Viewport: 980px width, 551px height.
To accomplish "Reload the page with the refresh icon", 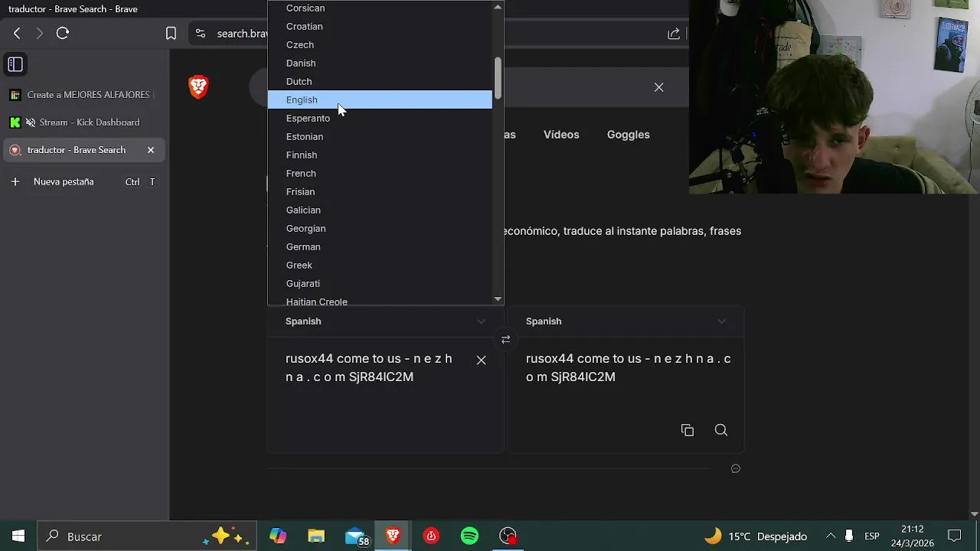I will coord(63,33).
